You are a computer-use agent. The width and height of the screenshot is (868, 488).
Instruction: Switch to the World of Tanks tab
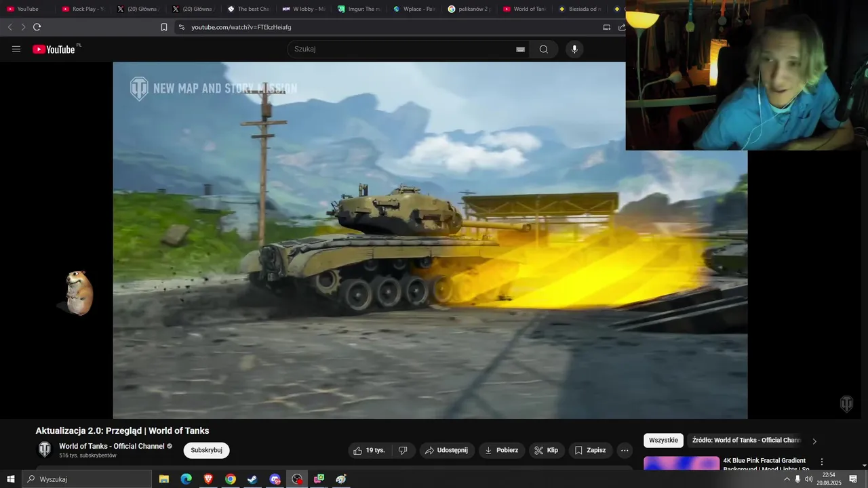[524, 9]
